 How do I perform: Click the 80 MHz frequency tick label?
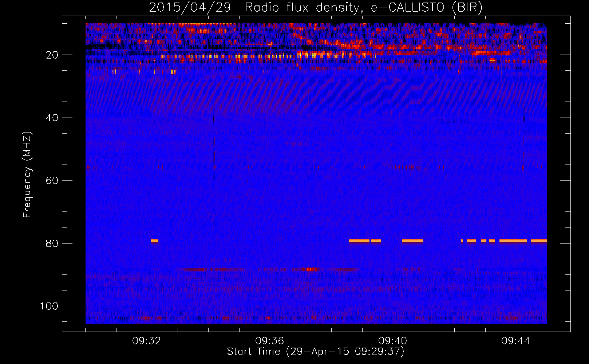pos(52,244)
